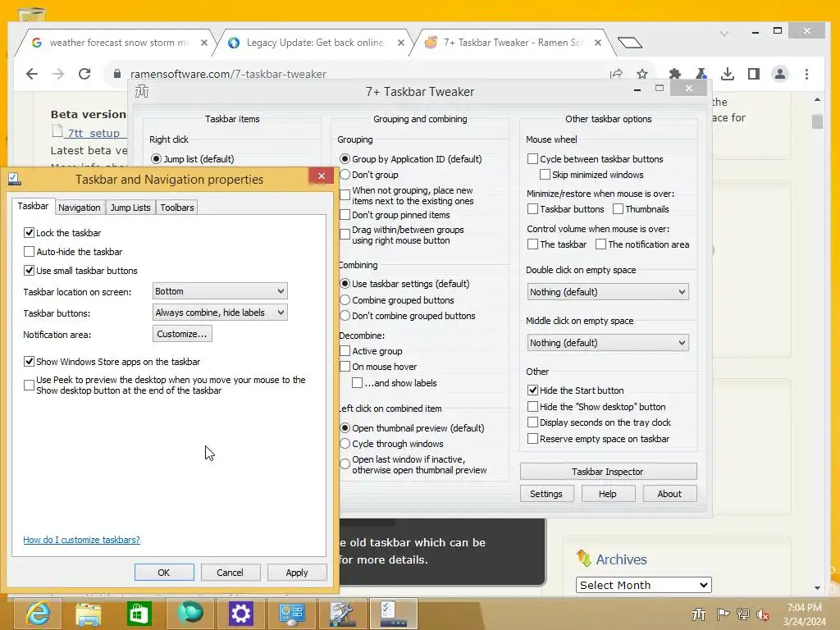Open Windows Store from taskbar
The image size is (840, 630).
tap(139, 614)
